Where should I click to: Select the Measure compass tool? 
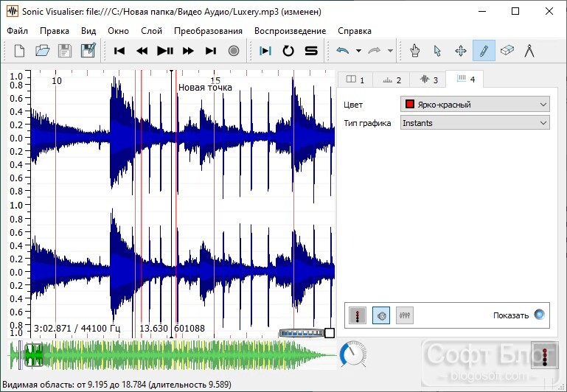[x=529, y=51]
